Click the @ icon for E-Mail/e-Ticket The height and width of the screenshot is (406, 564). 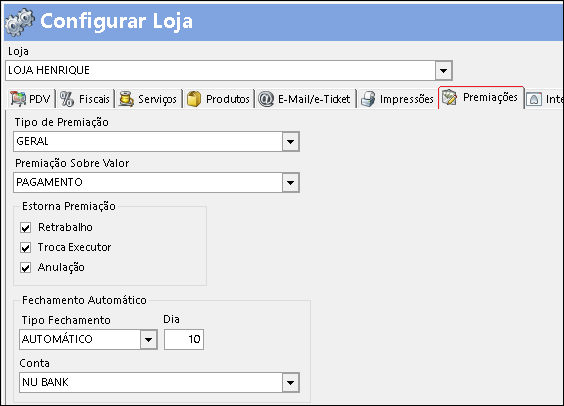click(266, 99)
